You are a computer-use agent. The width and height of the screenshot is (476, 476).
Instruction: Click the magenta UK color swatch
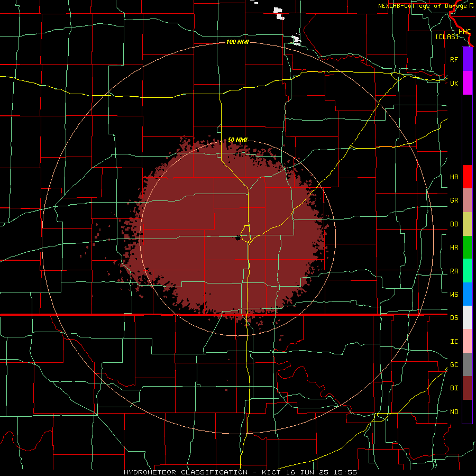point(467,83)
